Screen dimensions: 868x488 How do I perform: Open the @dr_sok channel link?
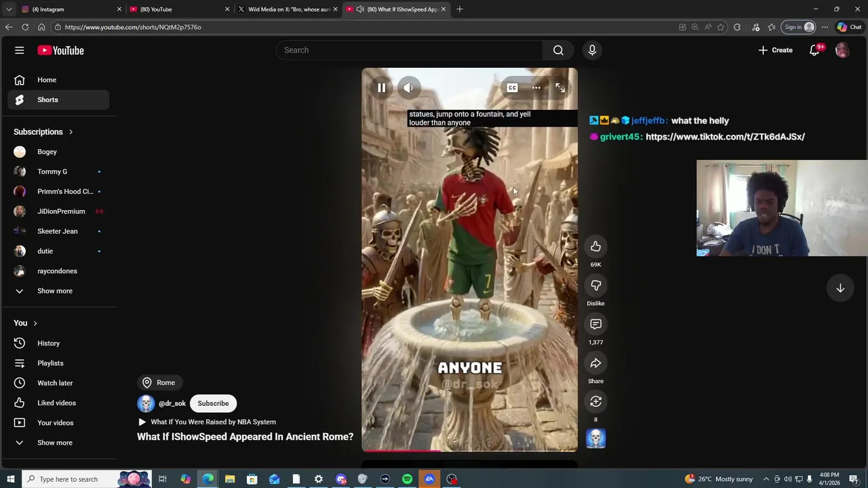coord(172,403)
